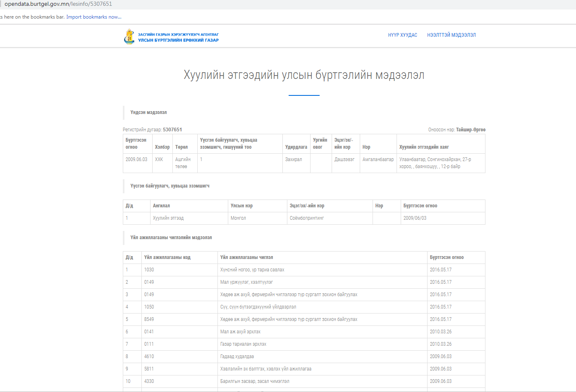Click the opendata.burtgel.gov.mn address bar URL

(58, 4)
